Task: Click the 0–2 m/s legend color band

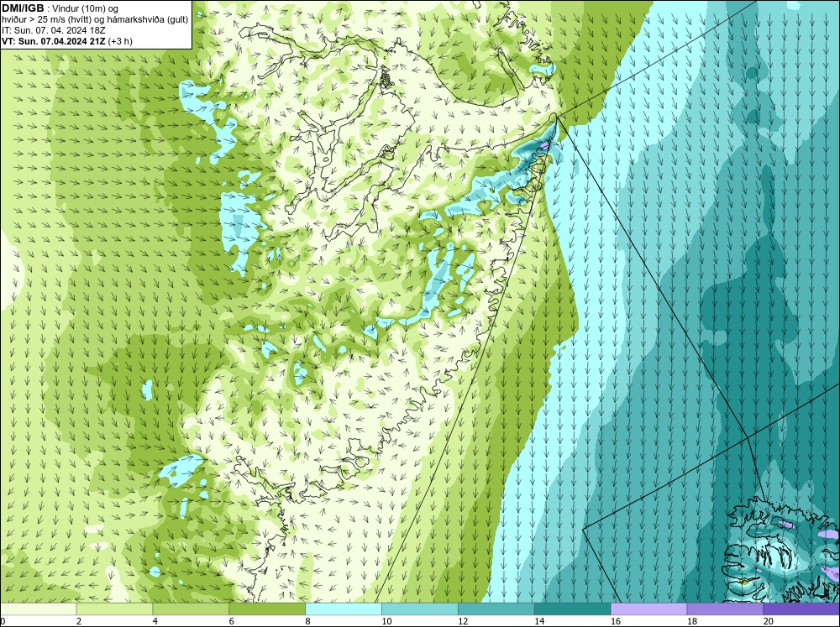Action: point(38,609)
